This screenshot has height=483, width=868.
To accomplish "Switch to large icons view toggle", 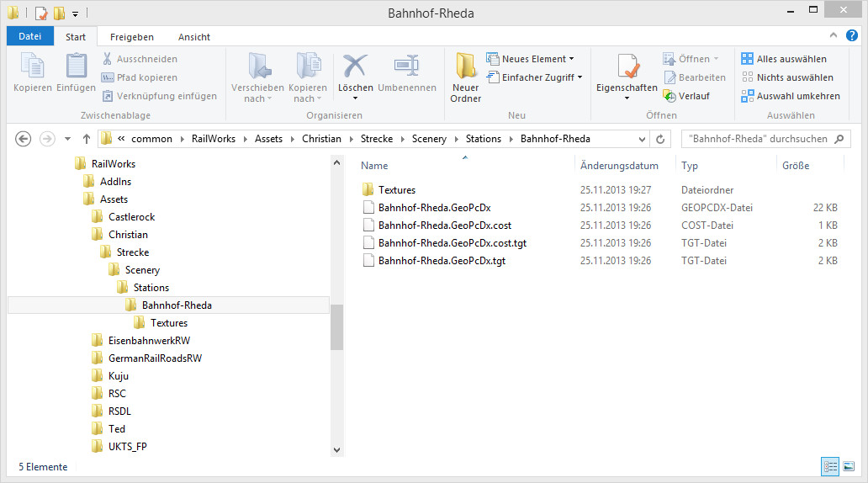I will 849,466.
